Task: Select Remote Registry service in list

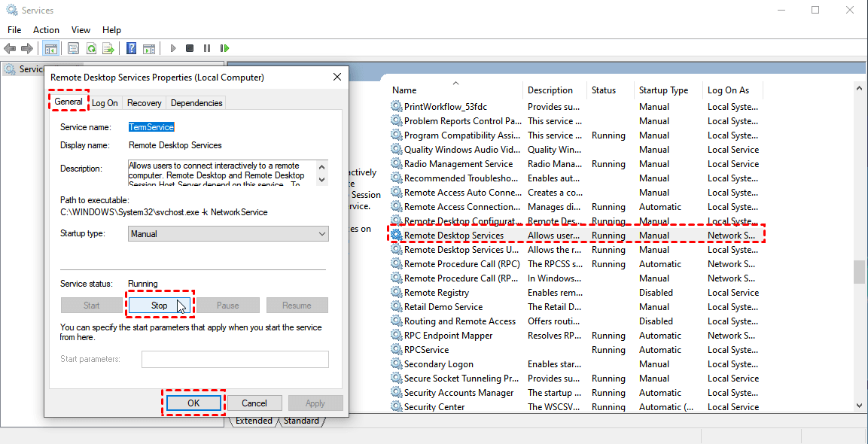Action: coord(437,293)
